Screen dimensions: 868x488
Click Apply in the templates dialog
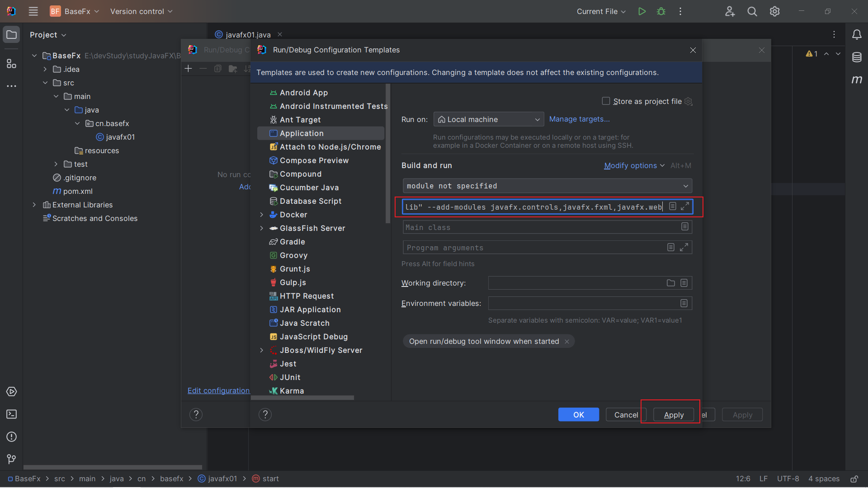(674, 414)
